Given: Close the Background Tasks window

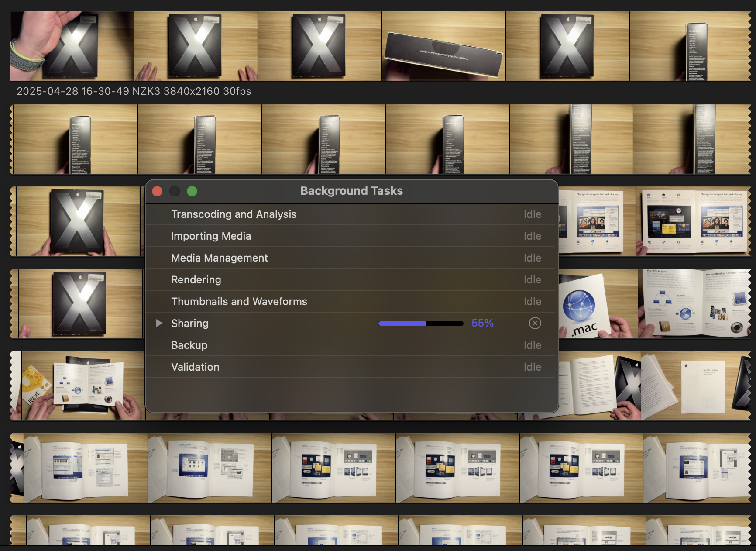Looking at the screenshot, I should [157, 191].
